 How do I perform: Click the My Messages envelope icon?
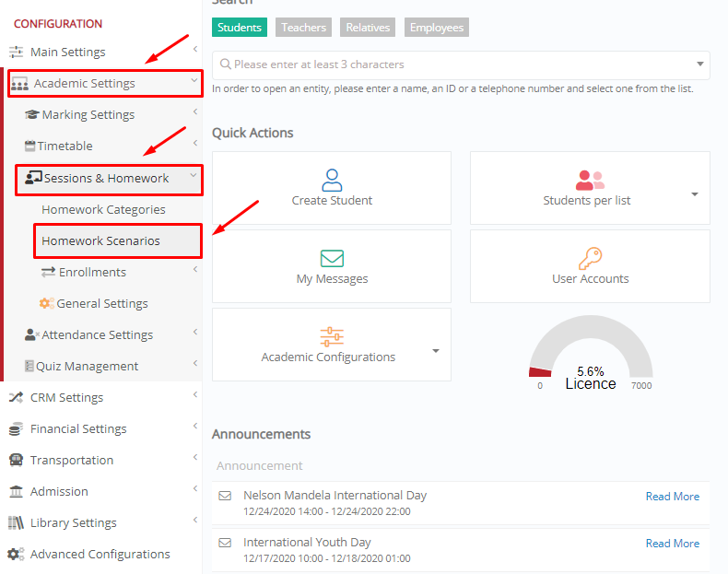(x=332, y=259)
